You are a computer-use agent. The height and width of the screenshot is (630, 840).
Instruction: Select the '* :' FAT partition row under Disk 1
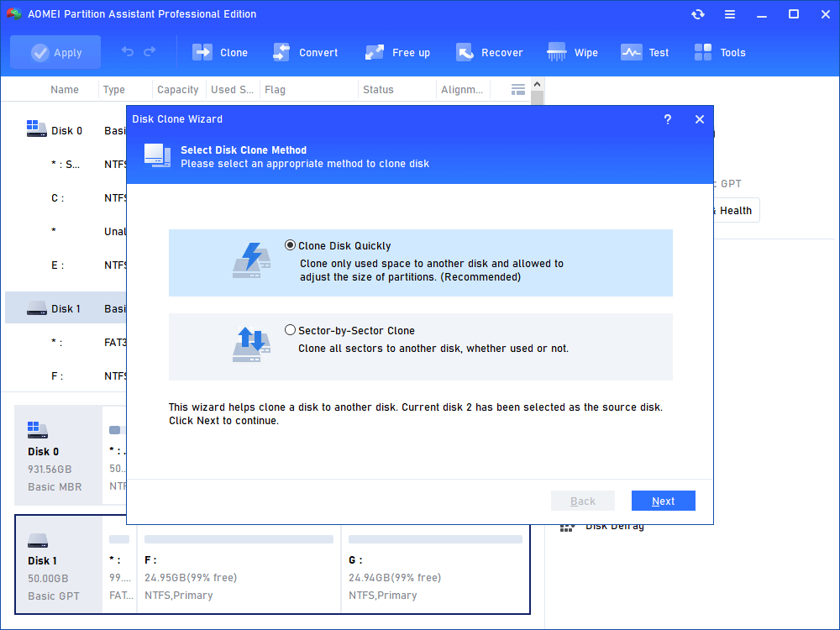click(x=66, y=342)
